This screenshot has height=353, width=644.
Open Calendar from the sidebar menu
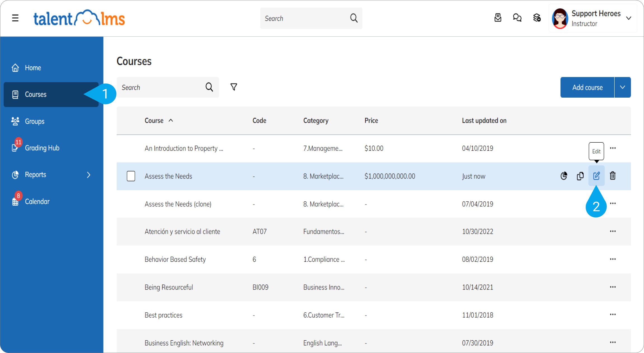[x=37, y=201]
